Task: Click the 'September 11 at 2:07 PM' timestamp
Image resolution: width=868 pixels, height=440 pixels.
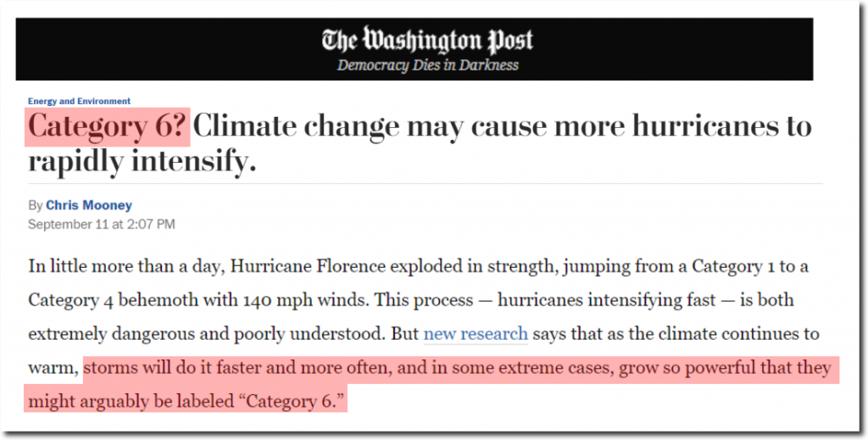Action: point(102,224)
